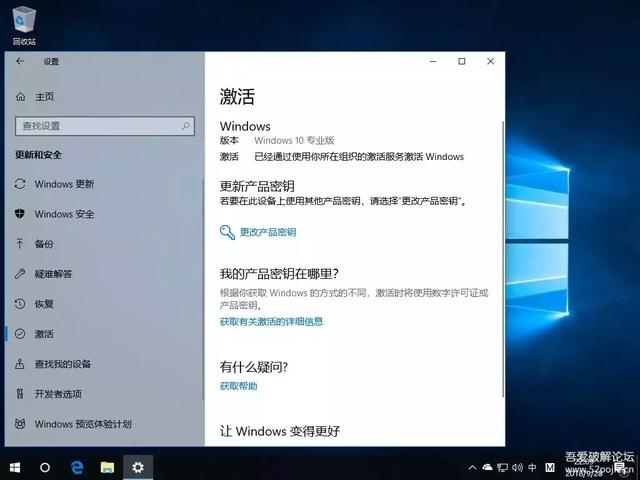Click the back arrow in Settings
The height and width of the screenshot is (480, 640).
pos(20,61)
